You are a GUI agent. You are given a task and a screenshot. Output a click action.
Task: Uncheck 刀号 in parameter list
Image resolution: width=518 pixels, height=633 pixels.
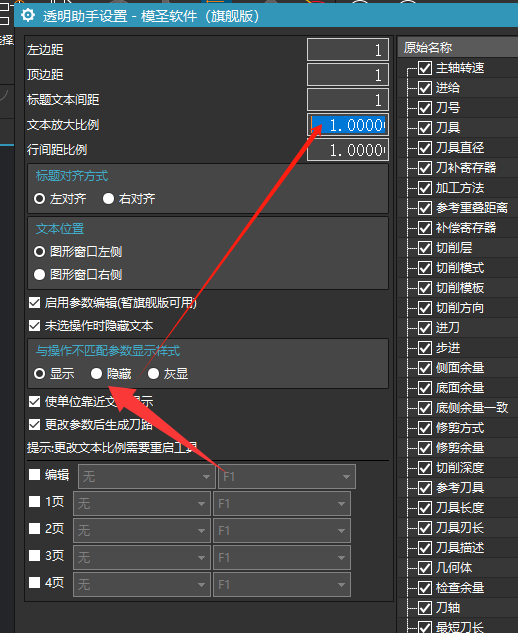click(425, 108)
